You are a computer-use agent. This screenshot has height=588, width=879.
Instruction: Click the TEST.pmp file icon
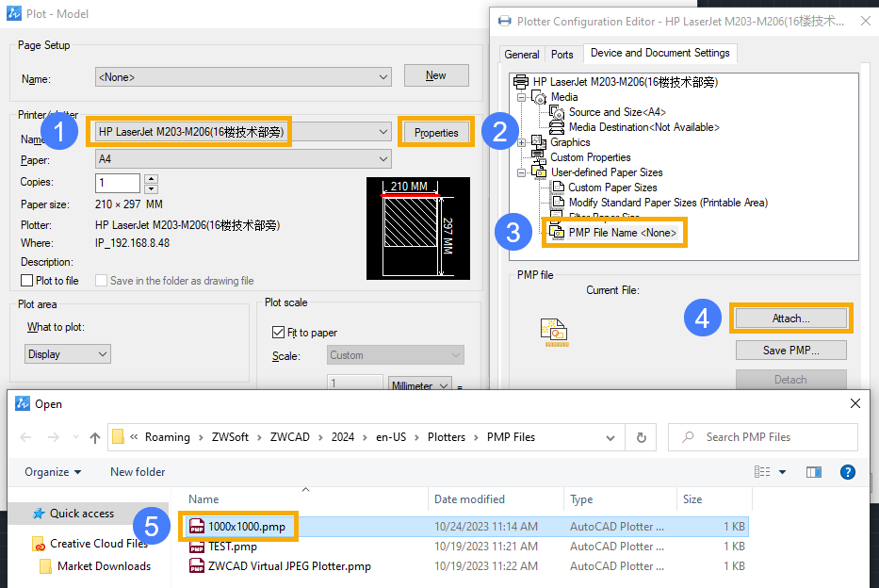(x=197, y=547)
